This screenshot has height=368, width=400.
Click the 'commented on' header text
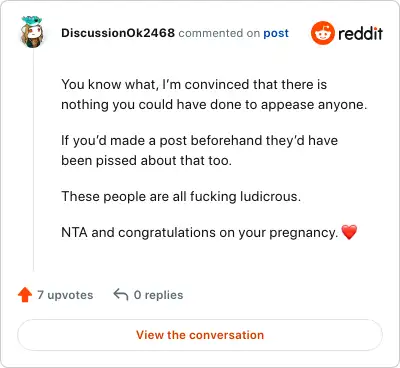point(219,33)
